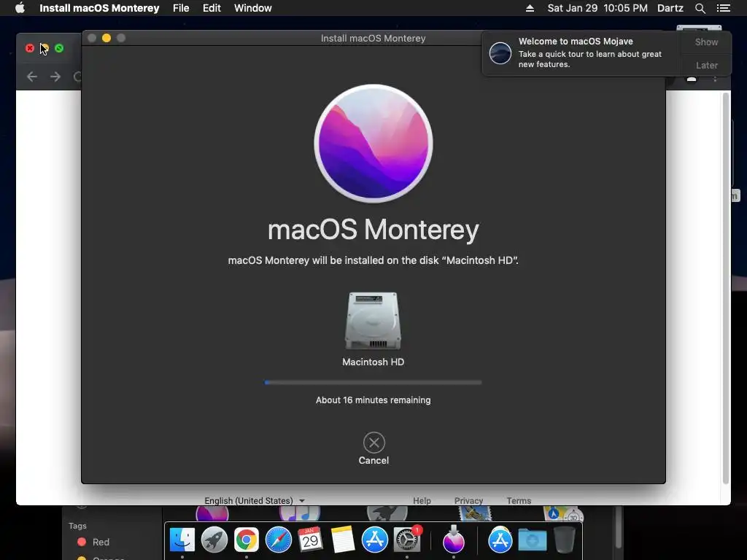
Task: Open Calendar showing 29 in Dock
Action: [x=310, y=540]
